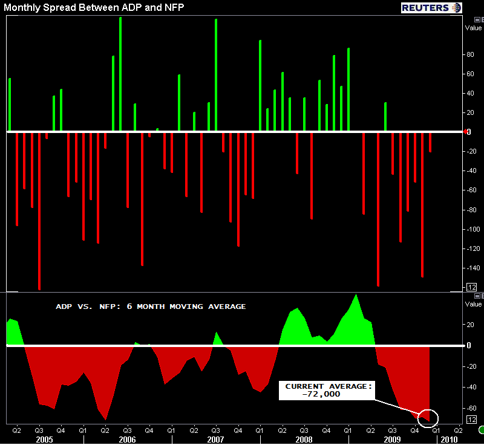Click the Value label of lower panel
484x448 pixels.
pyautogui.click(x=473, y=303)
